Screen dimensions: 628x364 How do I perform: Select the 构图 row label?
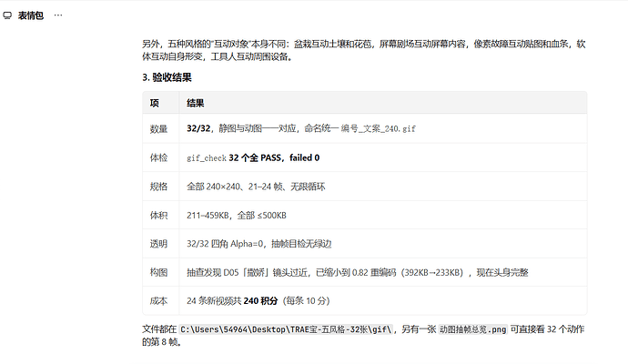pyautogui.click(x=158, y=273)
